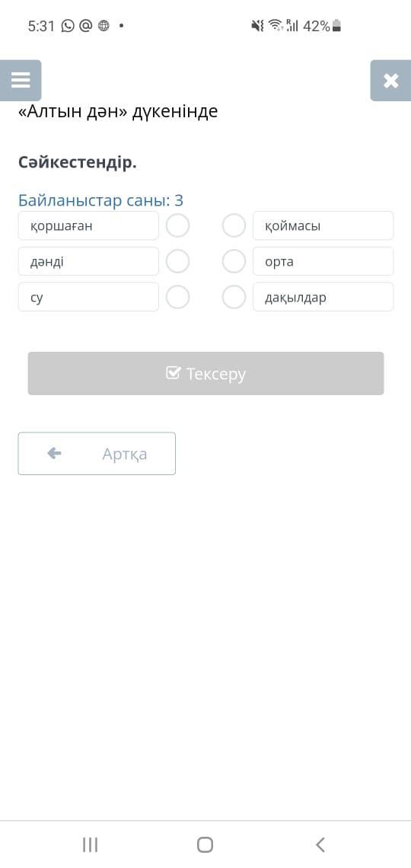Select the circle next to дәнді
This screenshot has width=411, height=868.
tap(177, 261)
